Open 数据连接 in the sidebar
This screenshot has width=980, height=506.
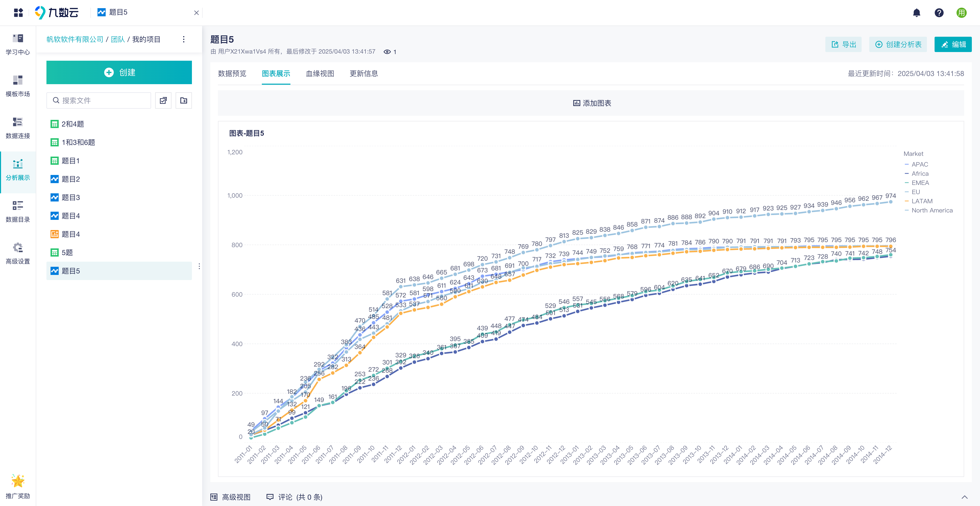point(18,128)
